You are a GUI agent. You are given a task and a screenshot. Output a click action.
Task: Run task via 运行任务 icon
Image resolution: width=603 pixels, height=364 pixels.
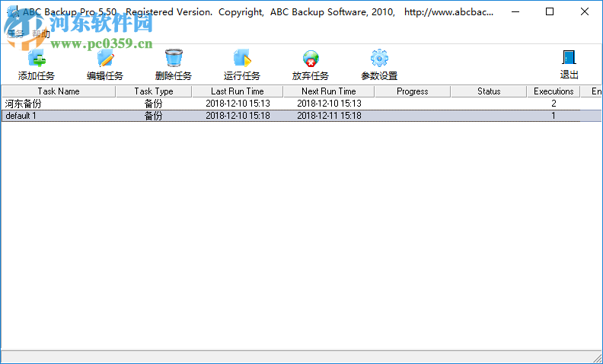point(242,59)
